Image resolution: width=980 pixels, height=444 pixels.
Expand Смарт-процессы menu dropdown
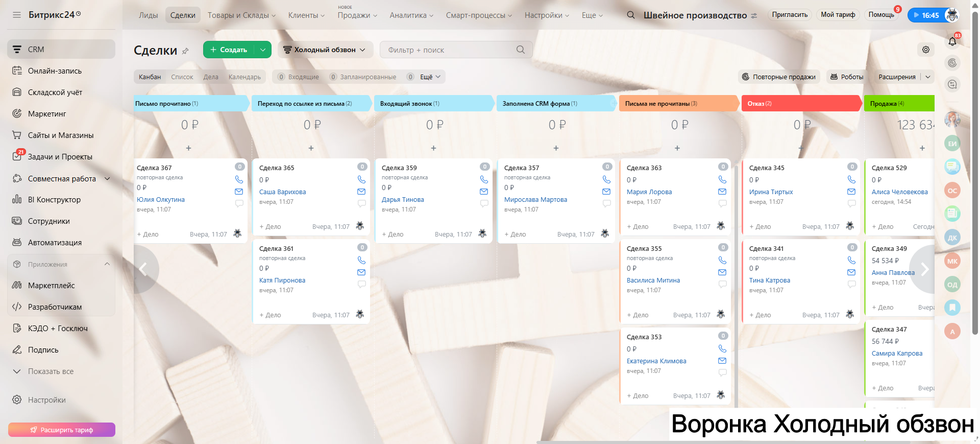coord(479,15)
